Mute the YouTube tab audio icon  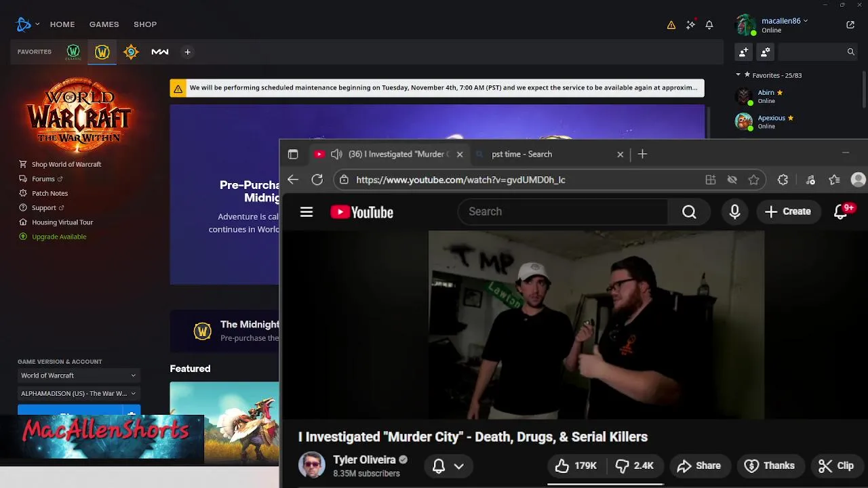(x=336, y=155)
